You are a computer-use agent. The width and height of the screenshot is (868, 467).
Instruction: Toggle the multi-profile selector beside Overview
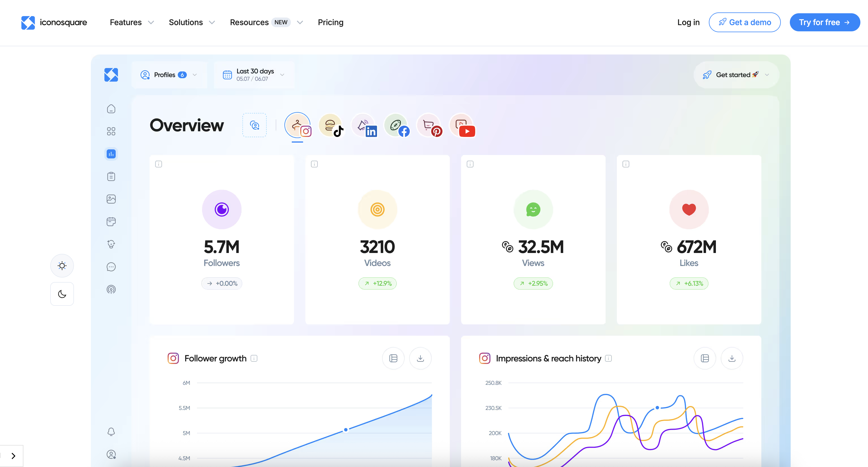click(255, 125)
